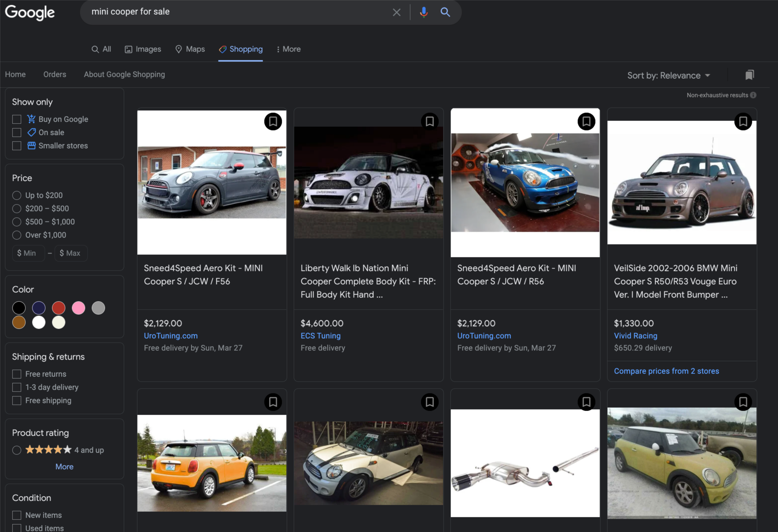Select the Up to $200 price option

tap(17, 195)
